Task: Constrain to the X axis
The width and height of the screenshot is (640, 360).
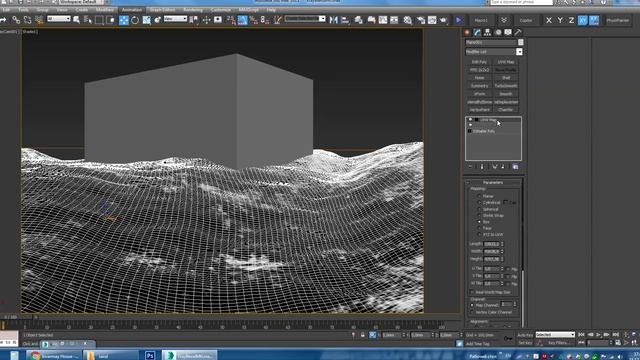Action: pyautogui.click(x=549, y=20)
